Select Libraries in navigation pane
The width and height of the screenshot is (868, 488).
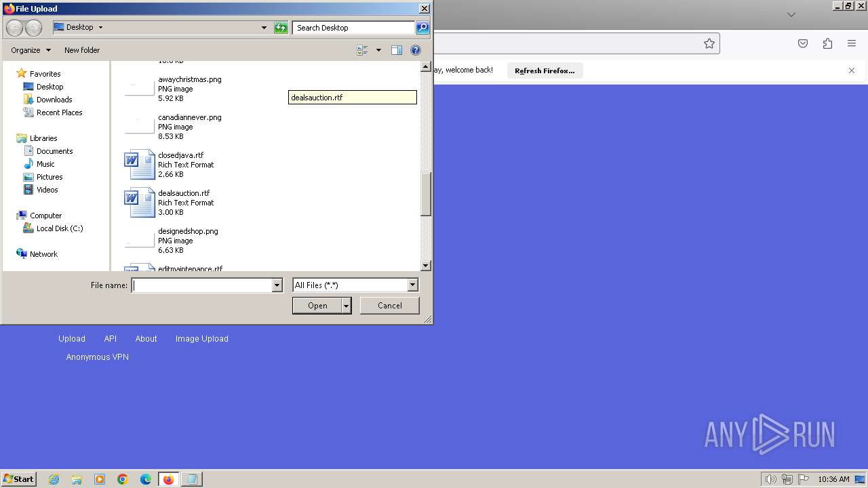[x=43, y=138]
